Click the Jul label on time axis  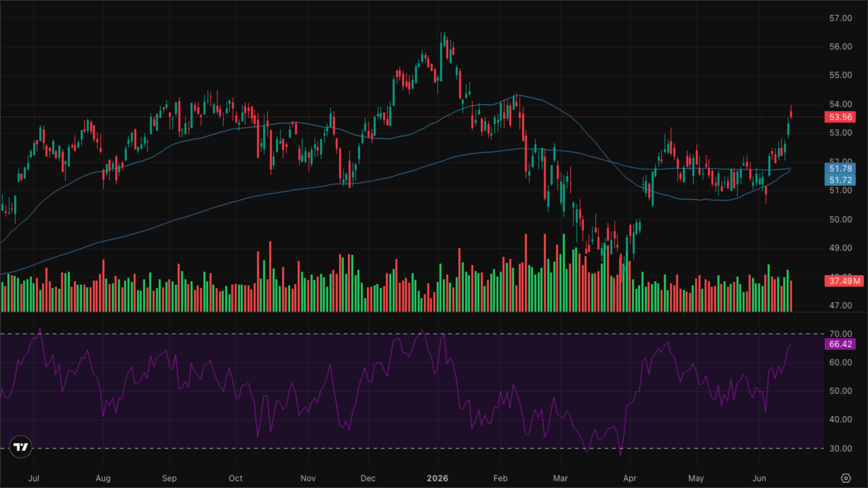(34, 478)
